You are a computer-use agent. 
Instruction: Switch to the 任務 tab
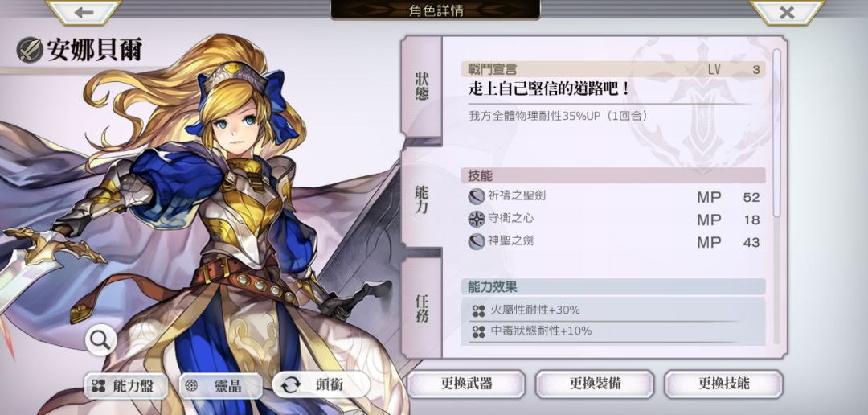coord(422,308)
